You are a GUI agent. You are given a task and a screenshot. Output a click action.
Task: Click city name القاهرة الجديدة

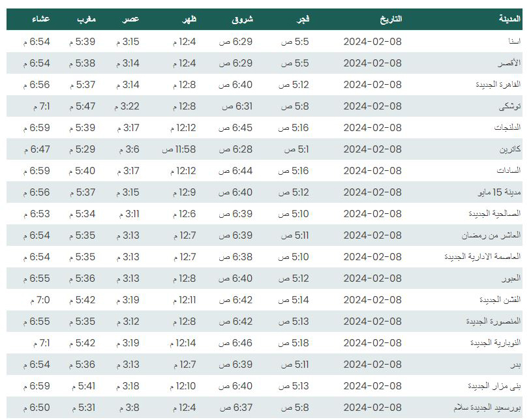click(x=498, y=84)
